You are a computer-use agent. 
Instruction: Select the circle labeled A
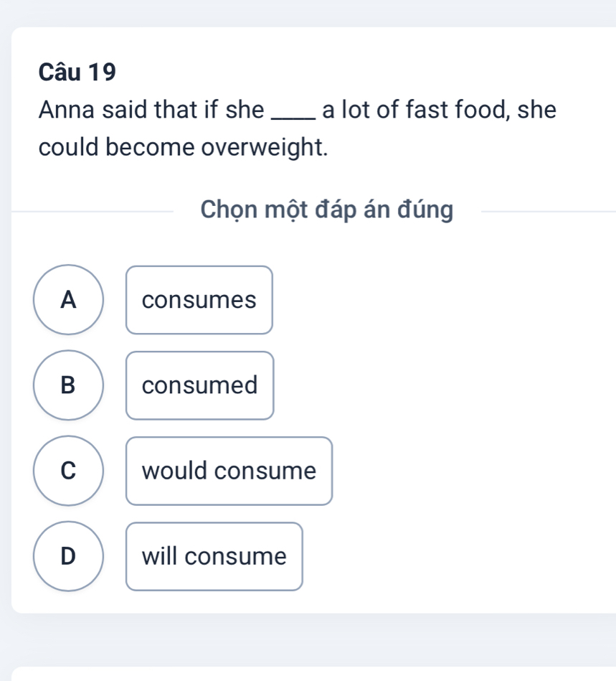[x=68, y=300]
